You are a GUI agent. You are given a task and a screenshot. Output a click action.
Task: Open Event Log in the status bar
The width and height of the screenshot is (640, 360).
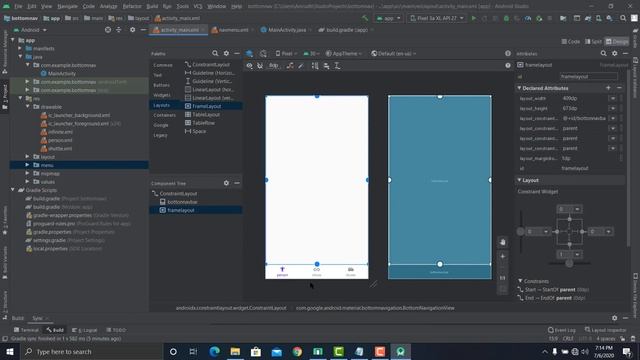[x=562, y=330]
